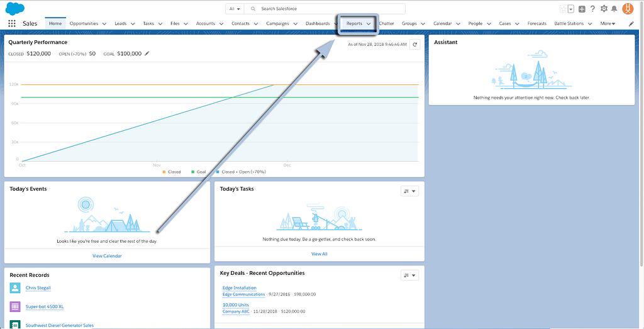Open the notifications bell

614,9
